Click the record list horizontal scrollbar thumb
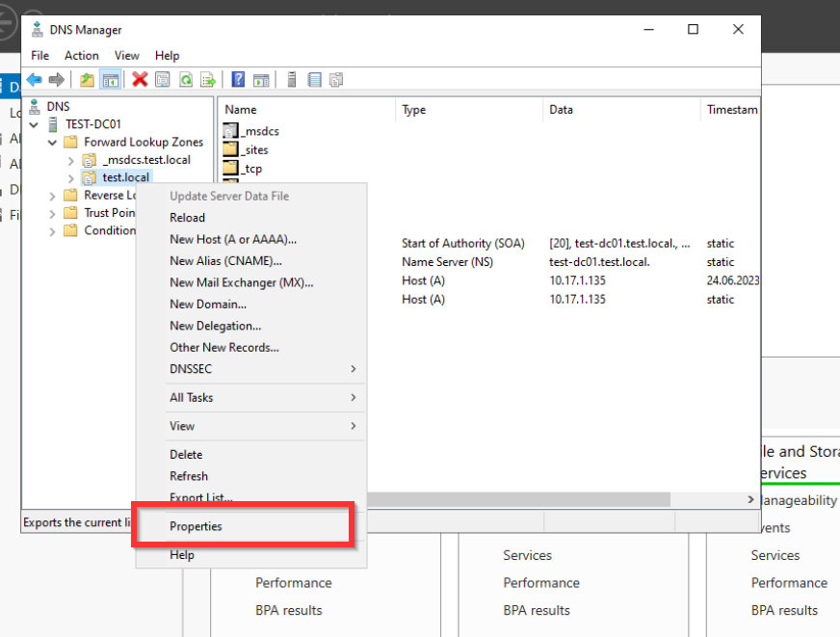 [x=518, y=499]
